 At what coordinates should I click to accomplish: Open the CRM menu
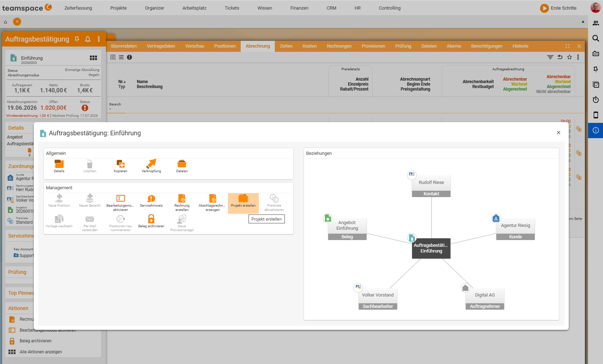click(x=331, y=8)
